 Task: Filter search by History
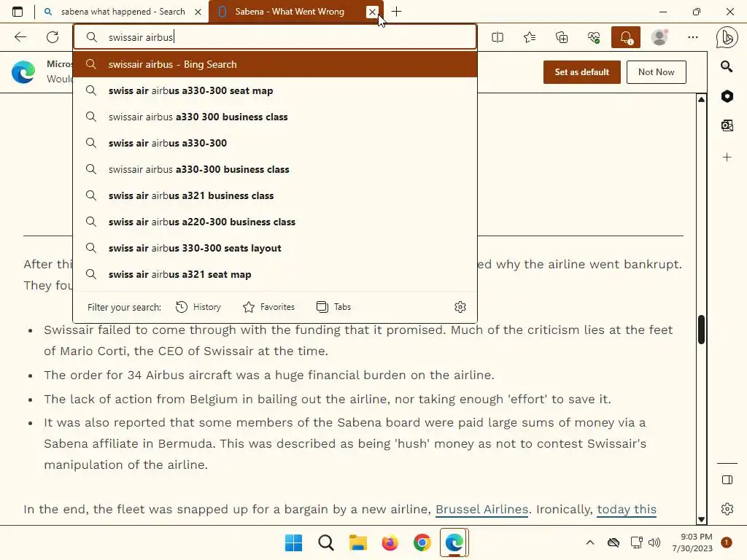198,307
